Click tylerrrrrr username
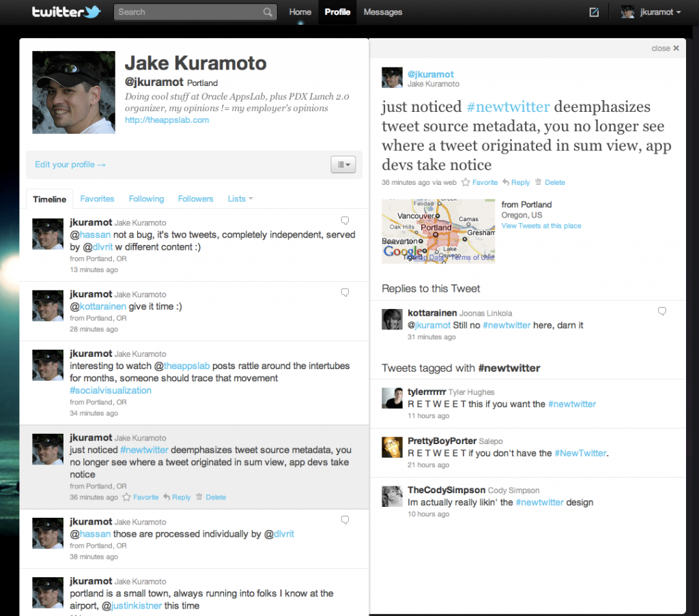Image resolution: width=699 pixels, height=616 pixels. point(427,392)
